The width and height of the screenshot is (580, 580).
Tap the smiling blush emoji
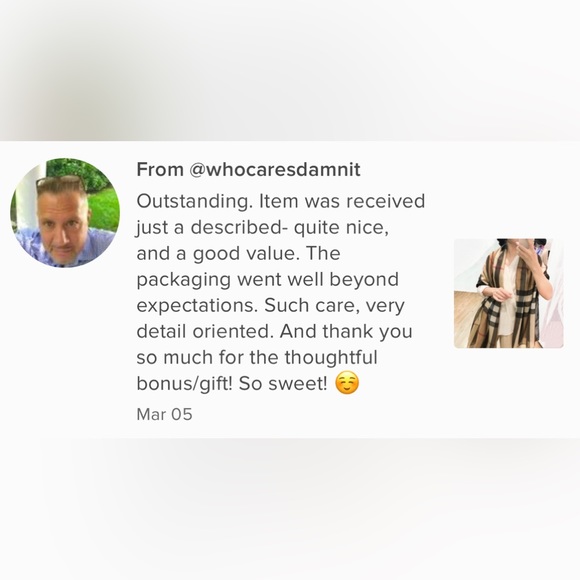coord(347,384)
